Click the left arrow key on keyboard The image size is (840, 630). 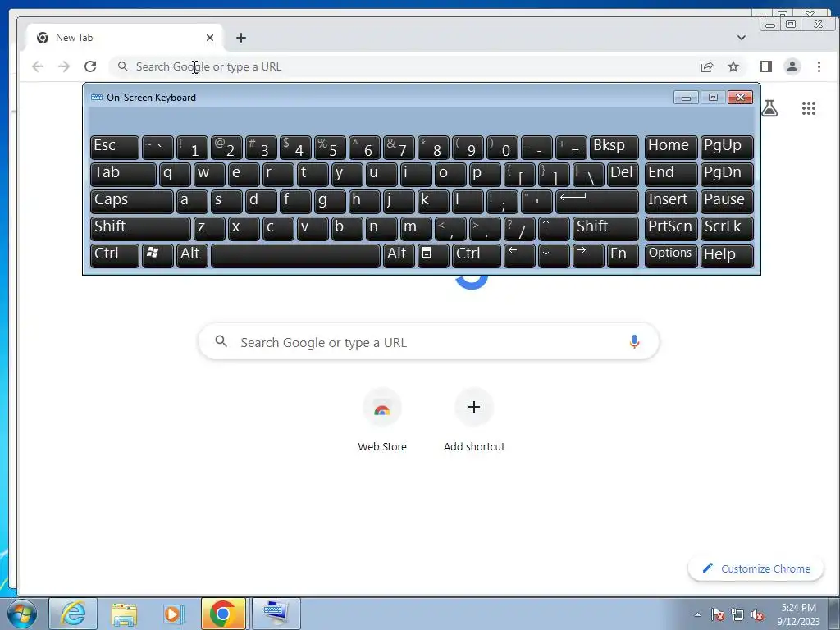(x=519, y=255)
